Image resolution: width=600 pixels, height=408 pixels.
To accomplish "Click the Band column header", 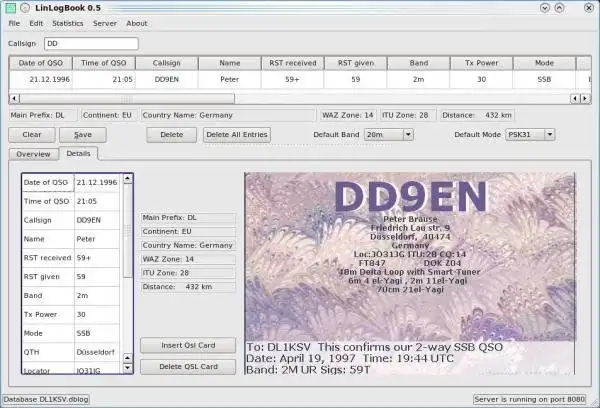I will click(x=419, y=63).
